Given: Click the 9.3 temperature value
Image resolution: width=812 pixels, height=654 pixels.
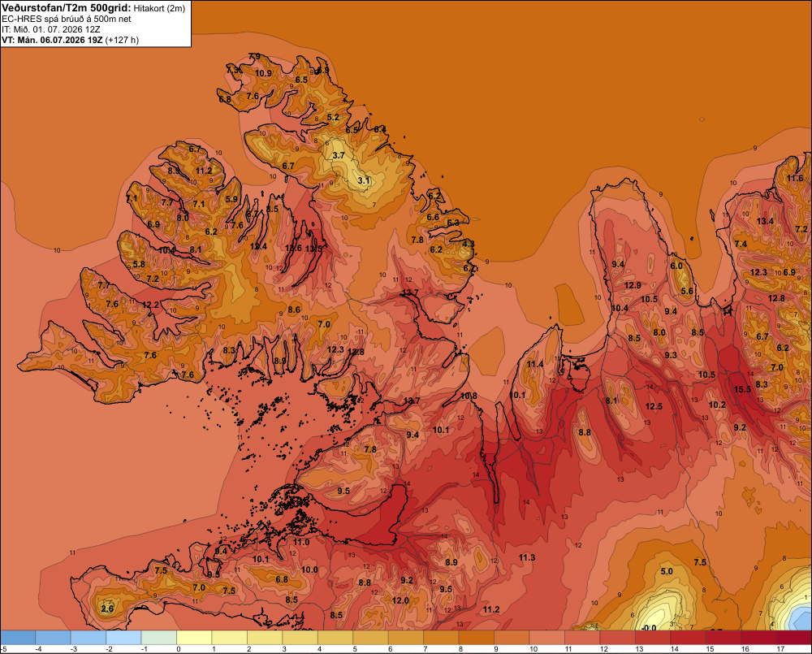Looking at the screenshot, I should click(x=670, y=356).
